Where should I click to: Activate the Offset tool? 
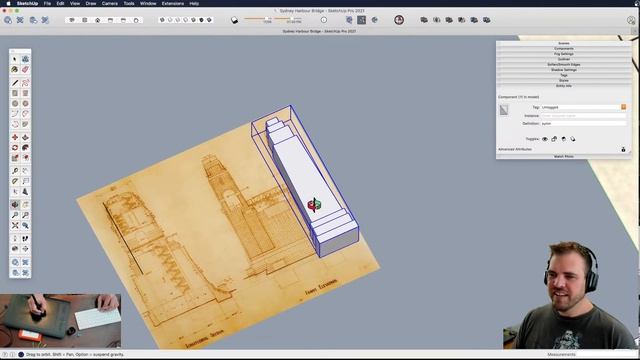pyautogui.click(x=25, y=158)
